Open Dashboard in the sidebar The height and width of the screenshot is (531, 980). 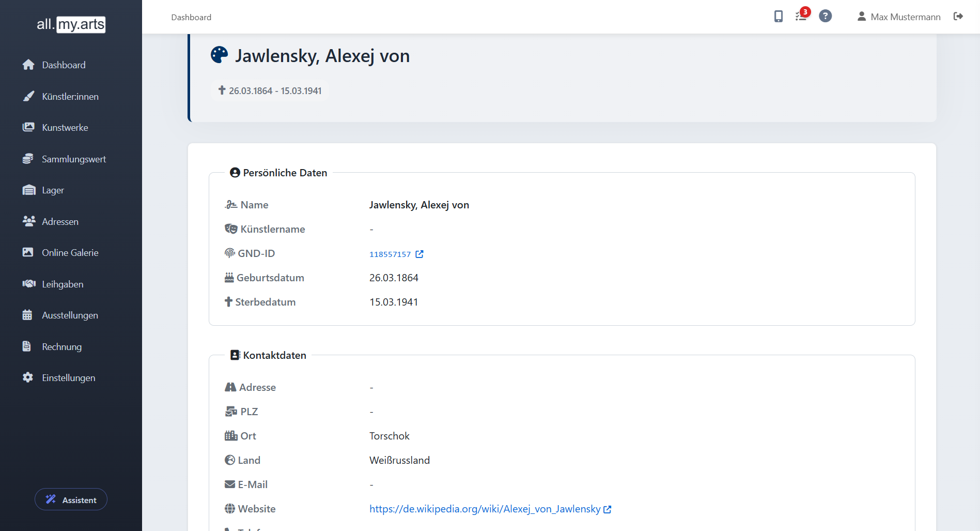click(64, 65)
